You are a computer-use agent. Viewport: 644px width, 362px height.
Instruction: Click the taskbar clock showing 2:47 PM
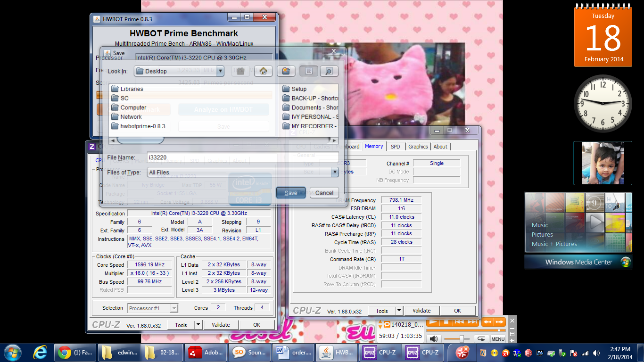619,353
